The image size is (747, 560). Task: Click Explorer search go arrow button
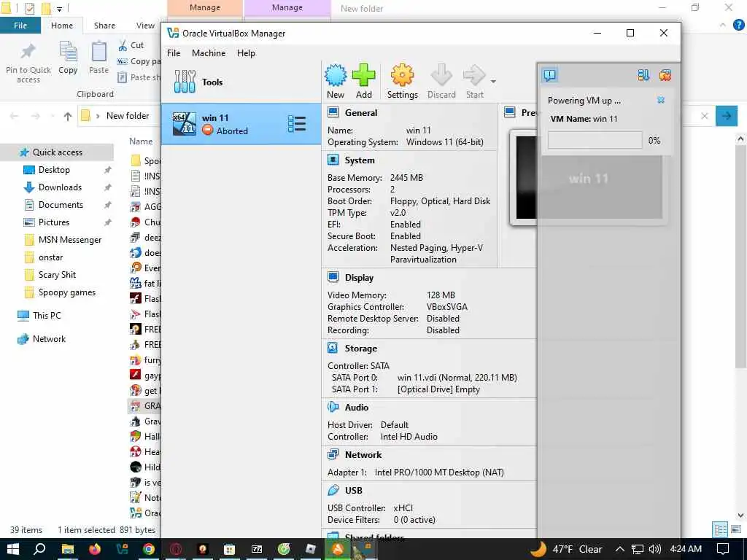727,116
